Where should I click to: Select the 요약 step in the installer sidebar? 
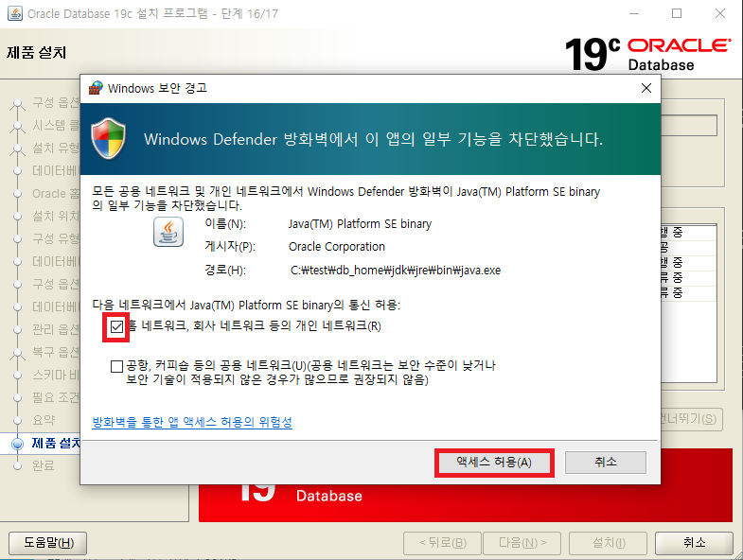tap(44, 420)
